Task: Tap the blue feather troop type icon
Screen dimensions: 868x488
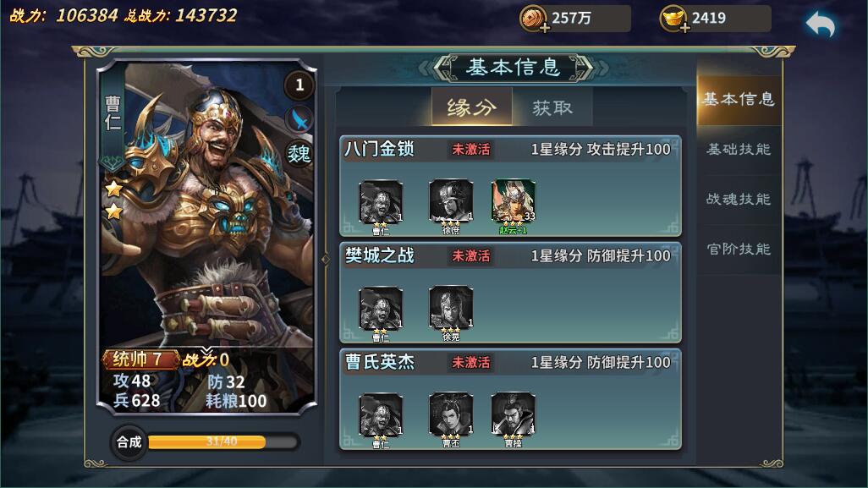Action: pos(299,119)
